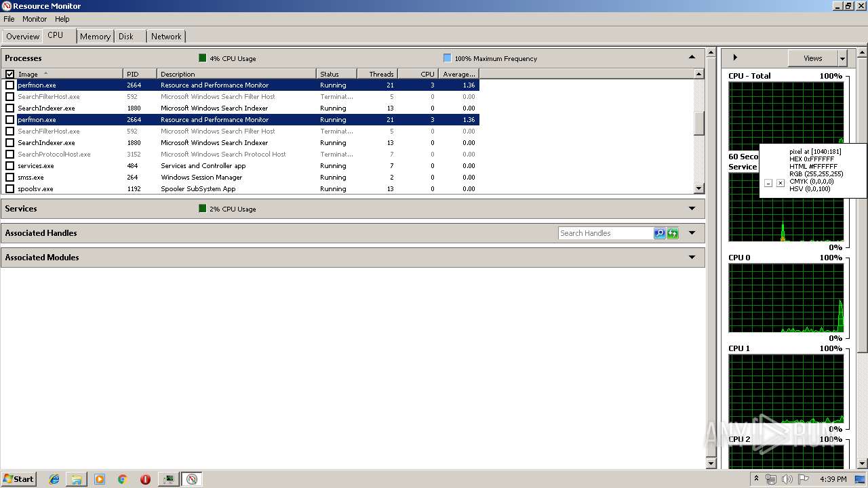Click graph pane scrollbar up arrow
The image size is (868, 488).
863,53
